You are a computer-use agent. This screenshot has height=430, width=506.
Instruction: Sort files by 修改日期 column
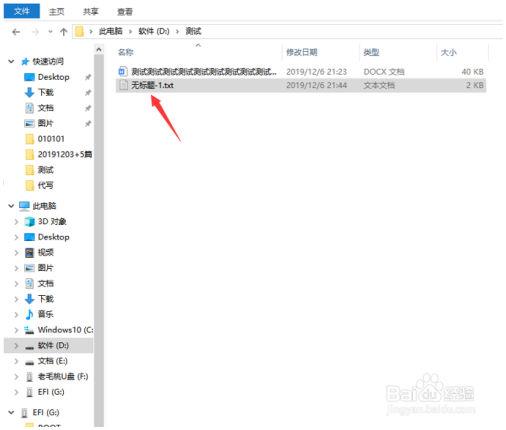pyautogui.click(x=302, y=52)
